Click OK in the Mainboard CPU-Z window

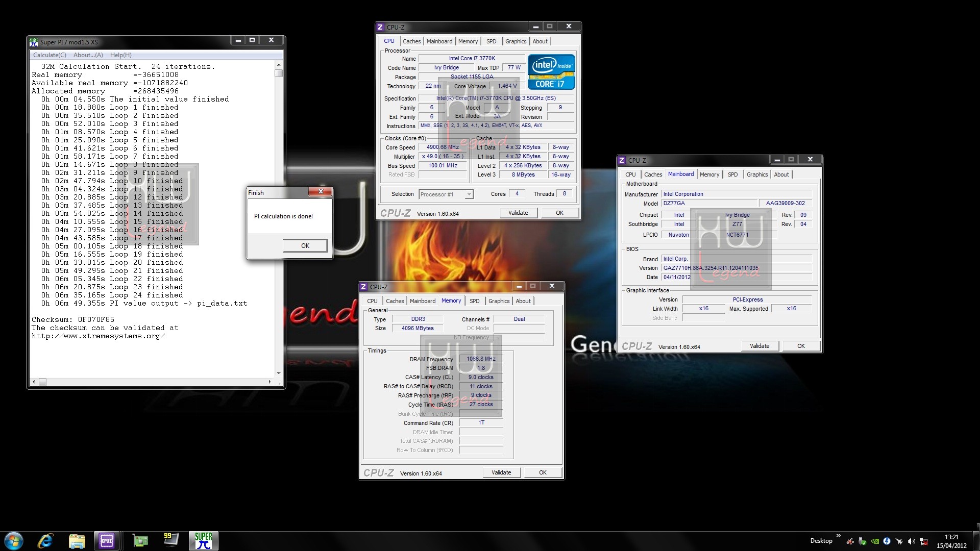coord(801,346)
